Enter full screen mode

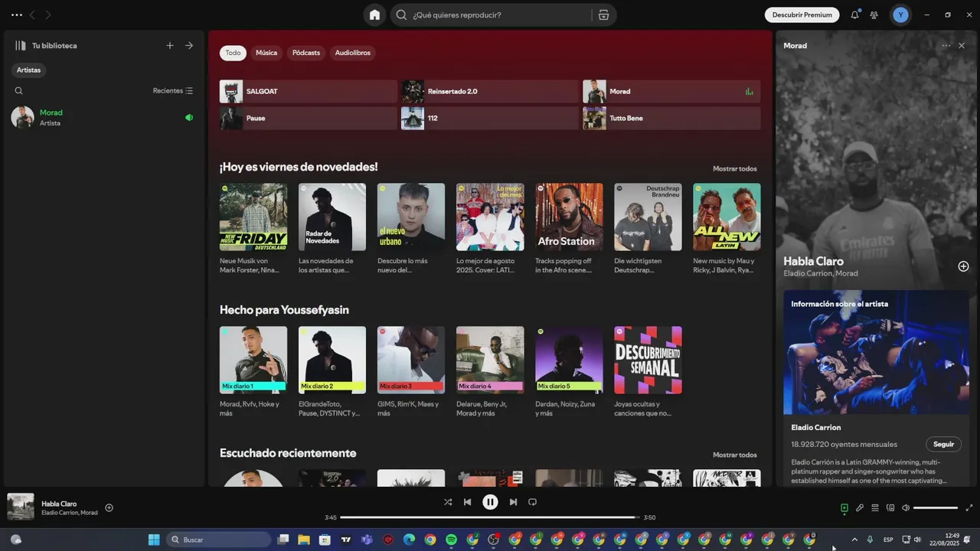(x=969, y=507)
